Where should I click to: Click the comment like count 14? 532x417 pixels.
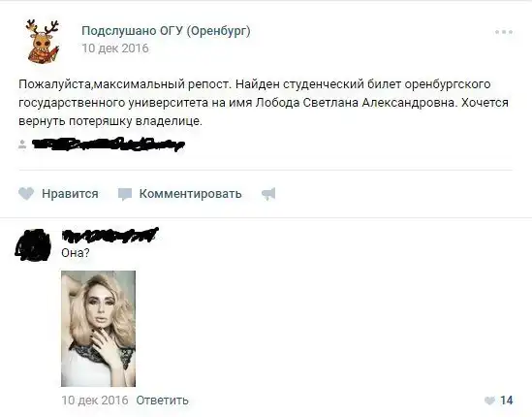pos(507,400)
